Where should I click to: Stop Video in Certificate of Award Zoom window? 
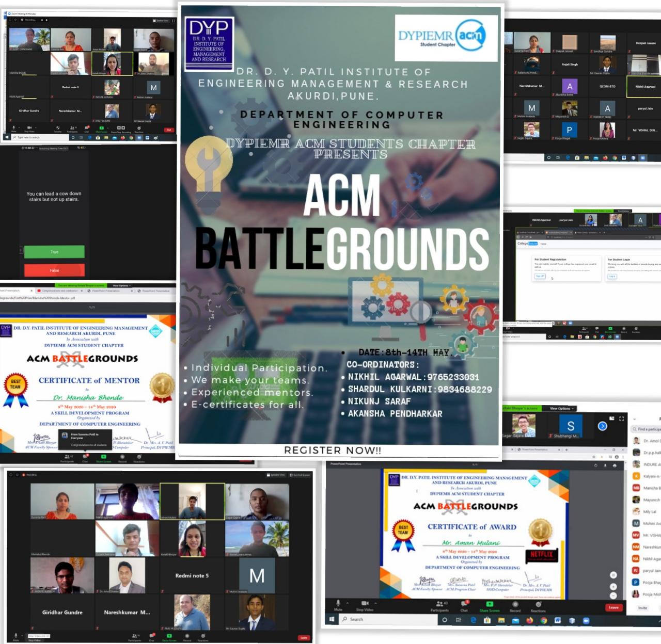point(365,605)
